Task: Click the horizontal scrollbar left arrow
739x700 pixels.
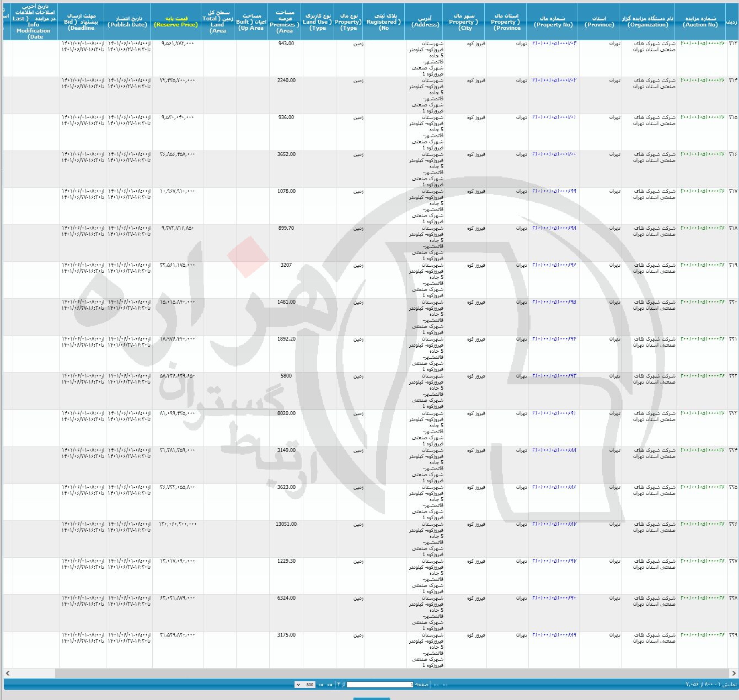Action: 7,673
